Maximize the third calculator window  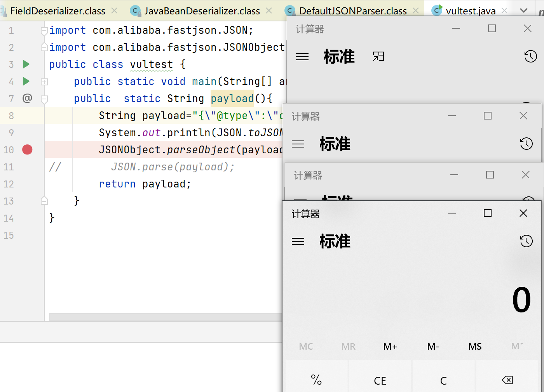(x=490, y=175)
